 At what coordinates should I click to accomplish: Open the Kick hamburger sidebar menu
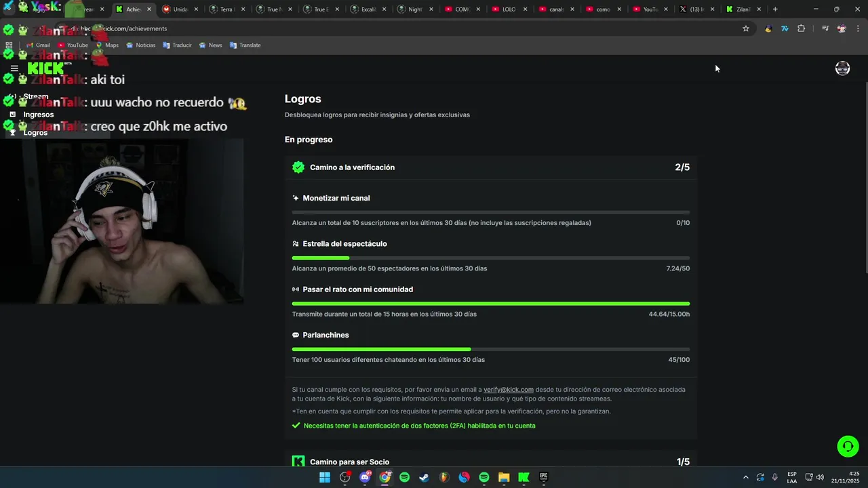tap(14, 68)
